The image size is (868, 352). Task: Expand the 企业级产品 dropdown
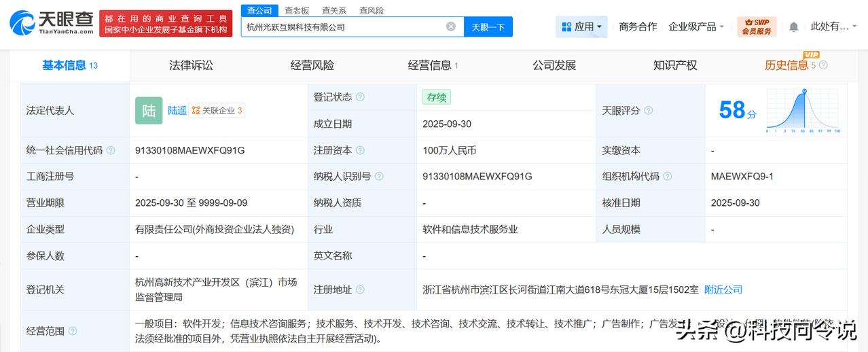click(x=696, y=27)
